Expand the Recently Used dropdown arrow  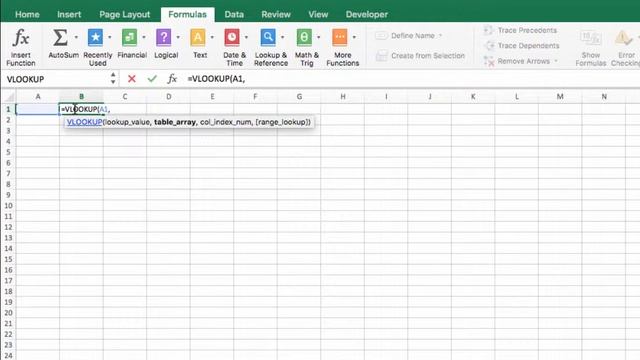coord(110,37)
